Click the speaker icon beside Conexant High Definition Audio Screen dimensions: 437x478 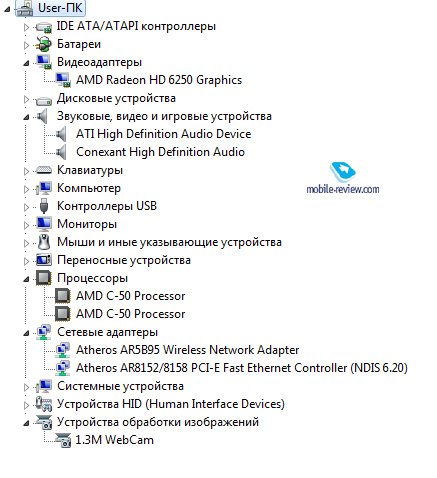coord(61,152)
